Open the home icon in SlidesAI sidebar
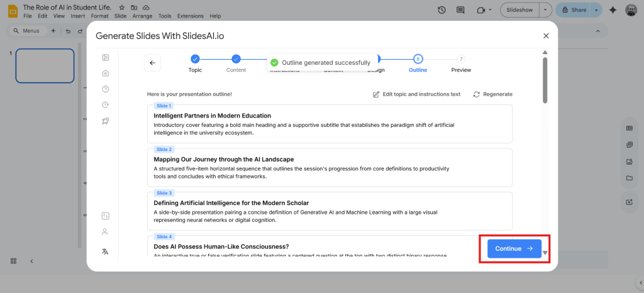Image resolution: width=644 pixels, height=293 pixels. click(x=105, y=73)
